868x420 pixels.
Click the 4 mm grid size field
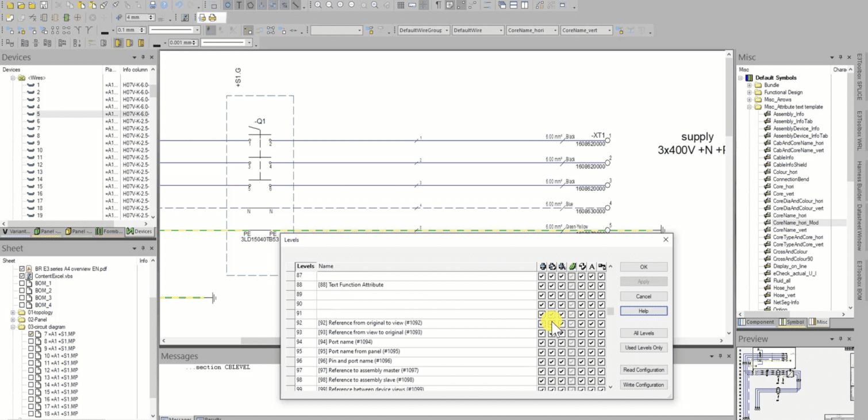pos(137,18)
